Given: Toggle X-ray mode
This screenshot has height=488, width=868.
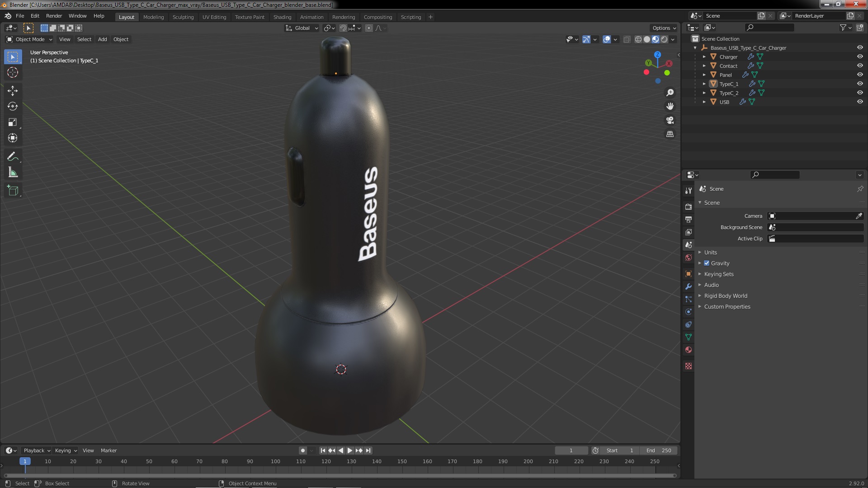Looking at the screenshot, I should pyautogui.click(x=627, y=39).
